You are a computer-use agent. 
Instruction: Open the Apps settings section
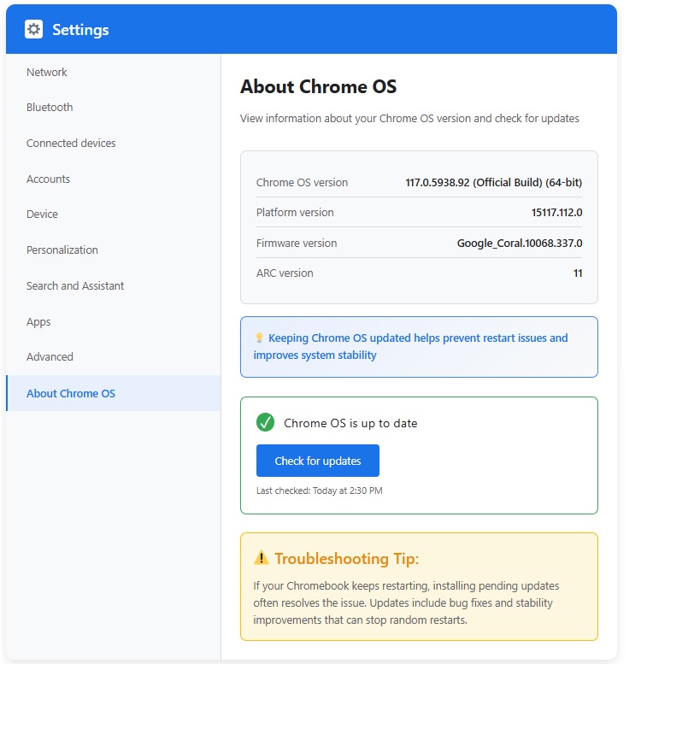(x=114, y=321)
